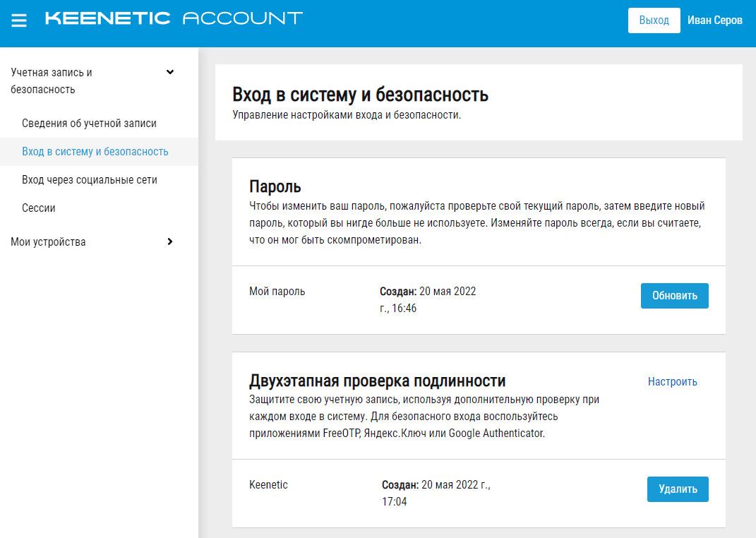The width and height of the screenshot is (756, 538).
Task: Open the hamburger menu icon
Action: (x=19, y=20)
